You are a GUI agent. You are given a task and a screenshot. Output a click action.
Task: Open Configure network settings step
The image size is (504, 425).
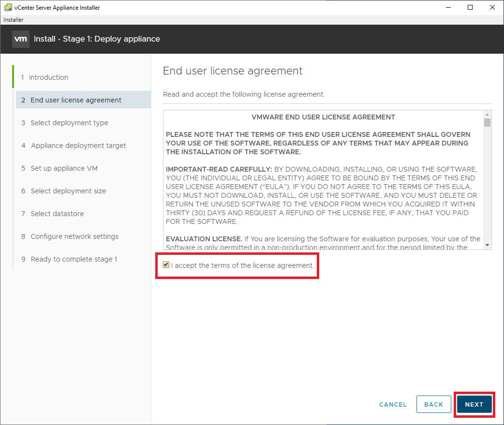pos(74,236)
